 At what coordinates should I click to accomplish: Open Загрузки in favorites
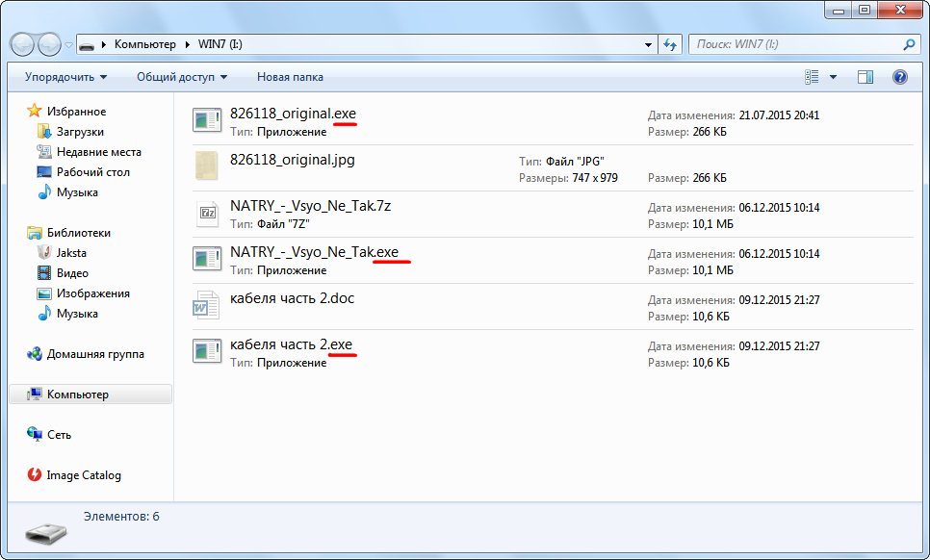coord(80,132)
